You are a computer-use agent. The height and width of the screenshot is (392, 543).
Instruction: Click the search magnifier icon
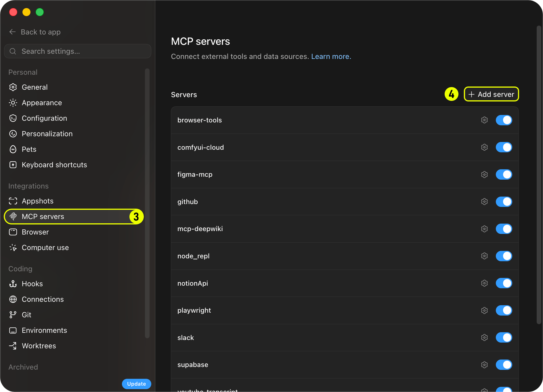coord(13,51)
